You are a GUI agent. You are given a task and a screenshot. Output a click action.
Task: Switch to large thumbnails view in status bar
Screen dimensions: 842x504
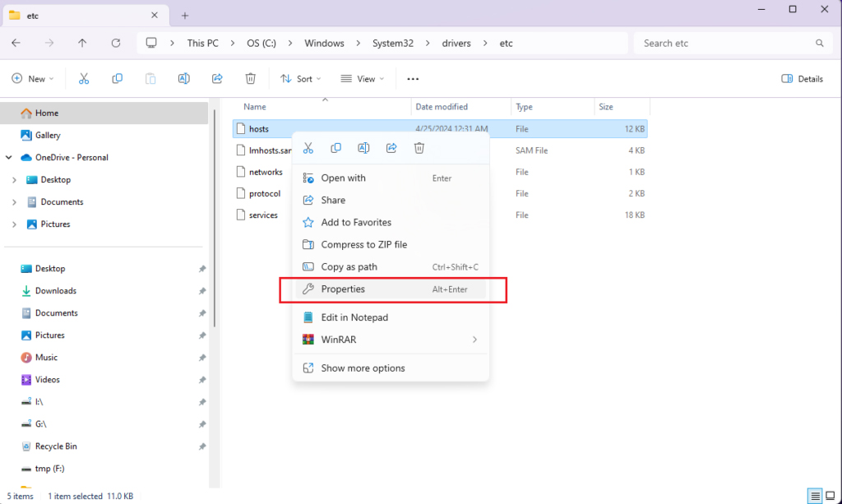tap(830, 496)
